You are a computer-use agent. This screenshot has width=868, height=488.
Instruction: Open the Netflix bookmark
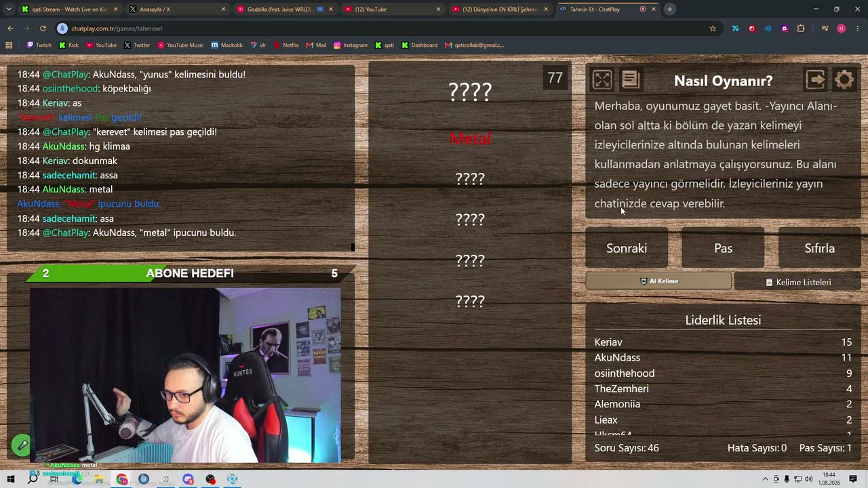tap(285, 45)
